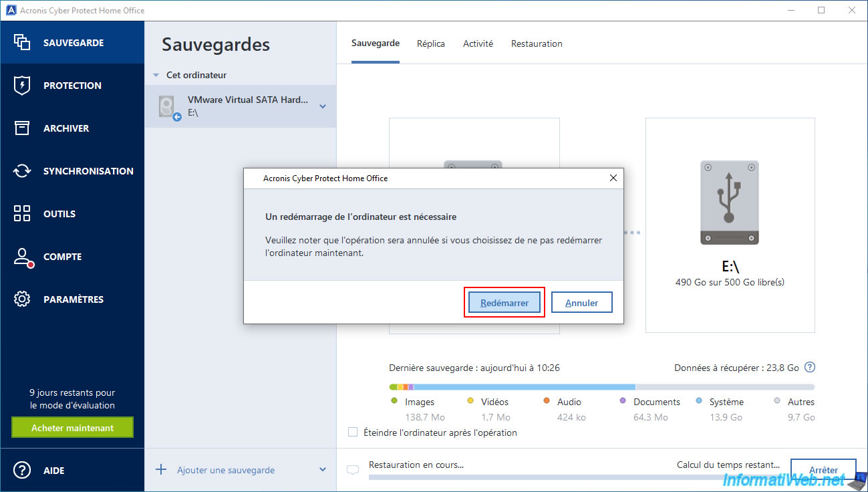Click the Sauvegardes panel heading
Screen dimensions: 868x492
click(x=216, y=45)
